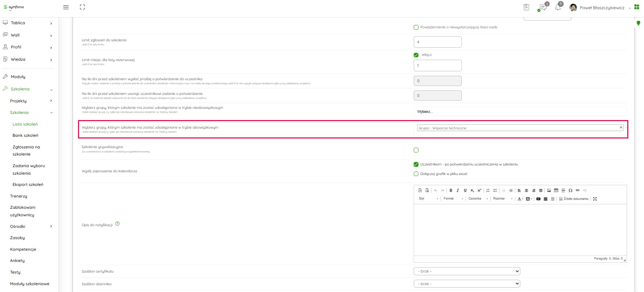Enable the Szkolenie grywalizacyjne checkbox
Screen dimensions: 644x292
(x=416, y=150)
